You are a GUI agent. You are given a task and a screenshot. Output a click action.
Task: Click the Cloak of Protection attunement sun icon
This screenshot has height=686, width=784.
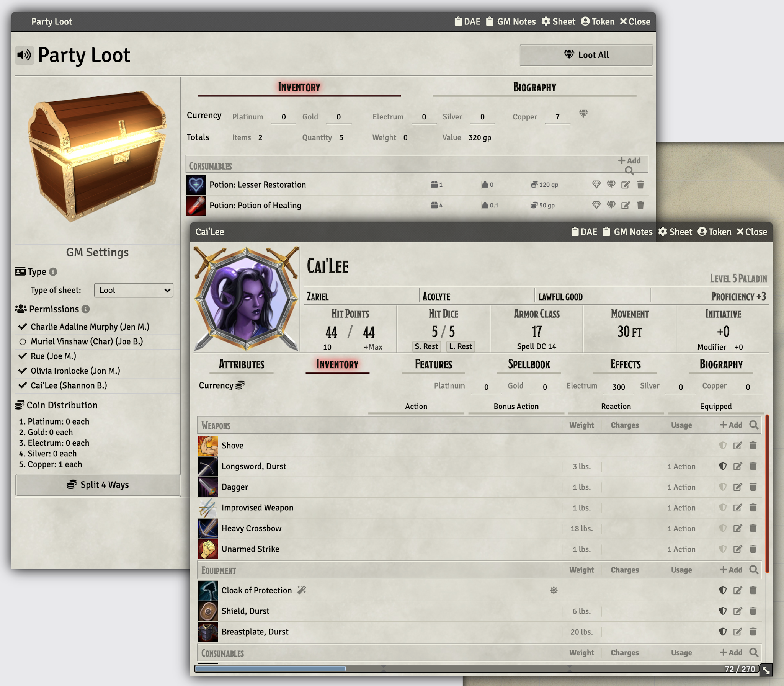point(554,590)
